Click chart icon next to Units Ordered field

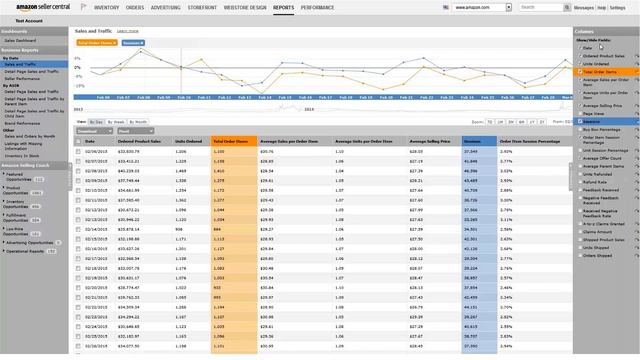[637, 64]
